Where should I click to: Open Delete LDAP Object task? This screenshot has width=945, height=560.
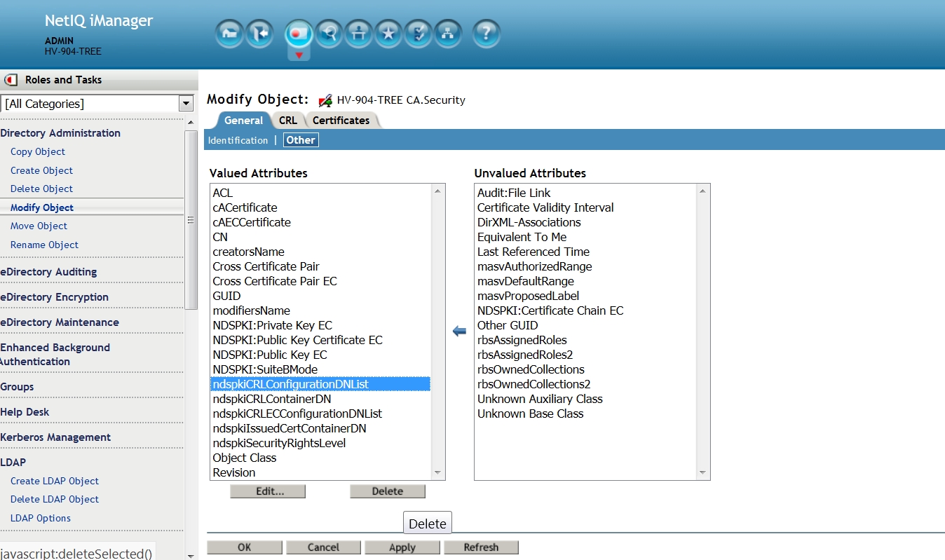point(55,499)
